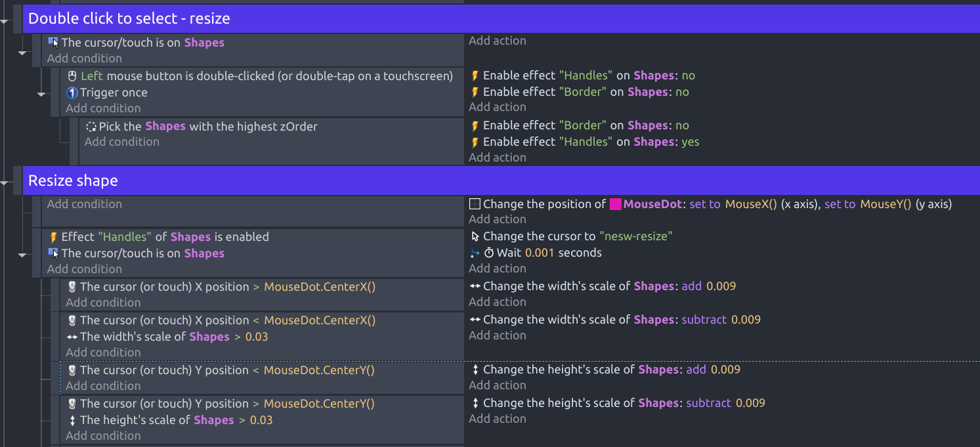Viewport: 980px width, 447px height.
Task: Edit the "nesw-resize" cursor parameter
Action: (x=636, y=236)
